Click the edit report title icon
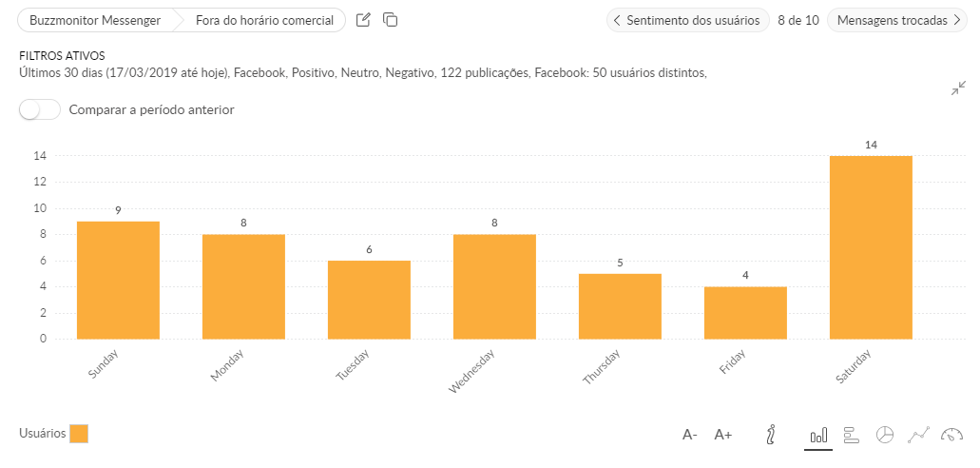Viewport: 980px width, 468px height. pyautogui.click(x=363, y=20)
